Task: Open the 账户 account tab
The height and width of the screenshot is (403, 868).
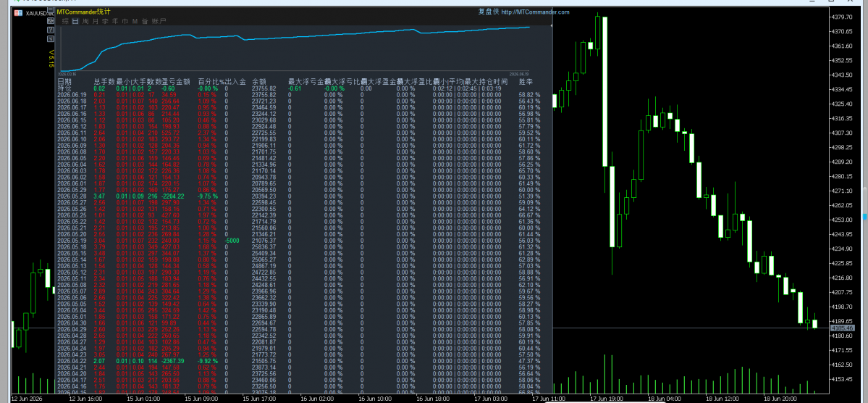Action: (159, 21)
